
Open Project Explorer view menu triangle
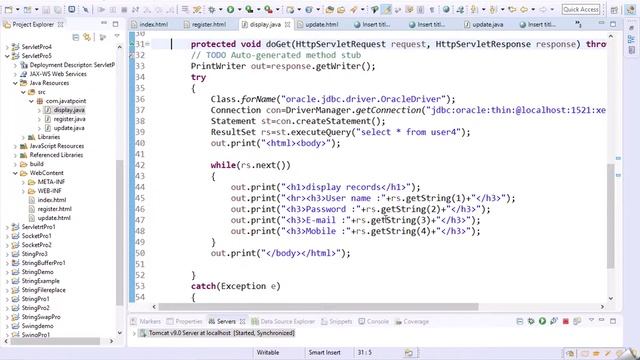click(117, 36)
